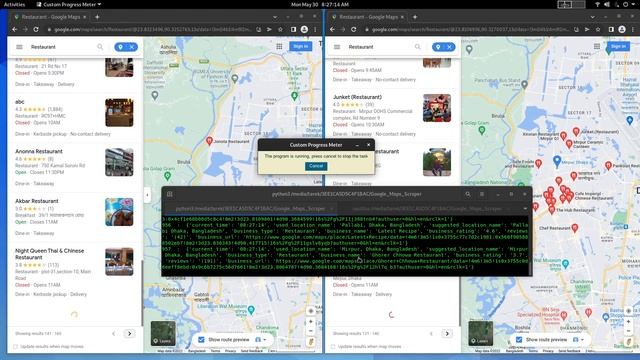The height and width of the screenshot is (360, 640).
Task: Open Google apps grid in left window
Action: point(279,47)
